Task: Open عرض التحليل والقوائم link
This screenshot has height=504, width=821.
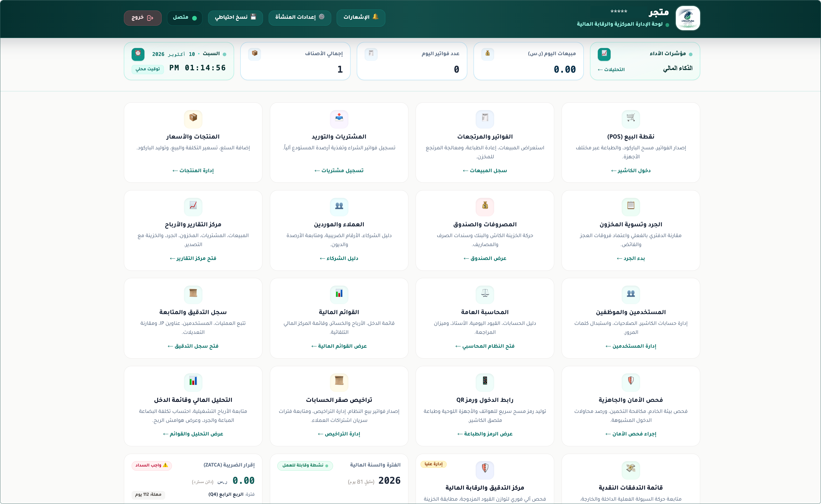Action: 193,434
